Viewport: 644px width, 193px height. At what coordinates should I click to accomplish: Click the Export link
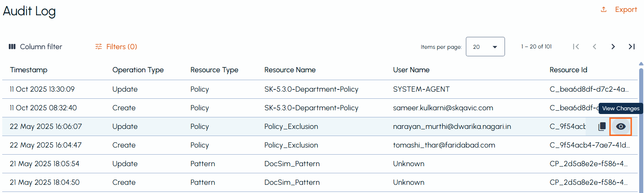coord(626,9)
